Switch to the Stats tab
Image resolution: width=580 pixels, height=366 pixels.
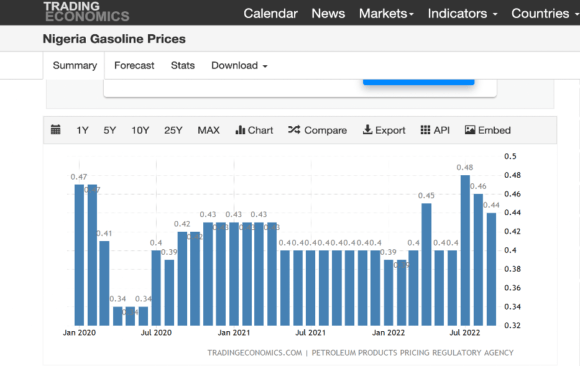tap(183, 66)
